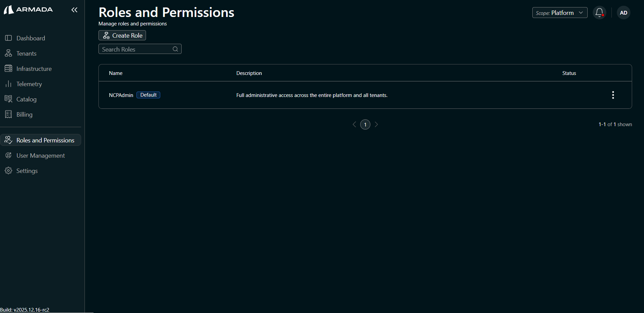Screen dimensions: 644x313
Task: Collapse the left navigation sidebar
Action: click(x=74, y=10)
